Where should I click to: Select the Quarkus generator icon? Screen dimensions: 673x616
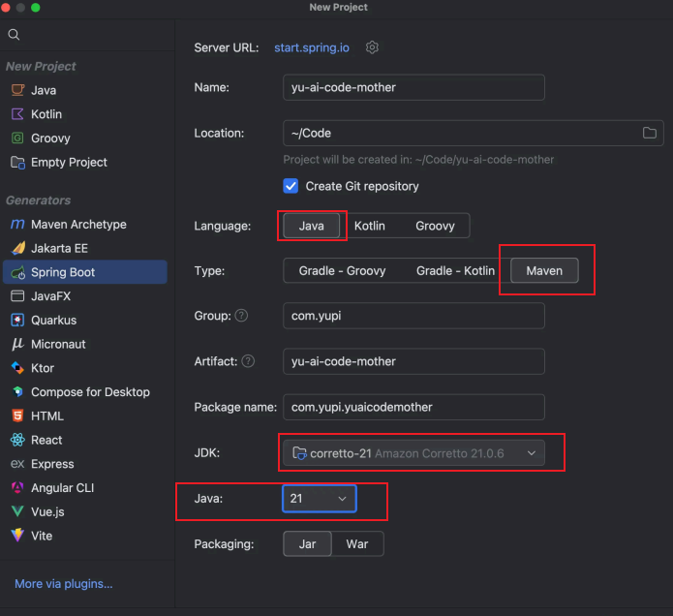(17, 321)
